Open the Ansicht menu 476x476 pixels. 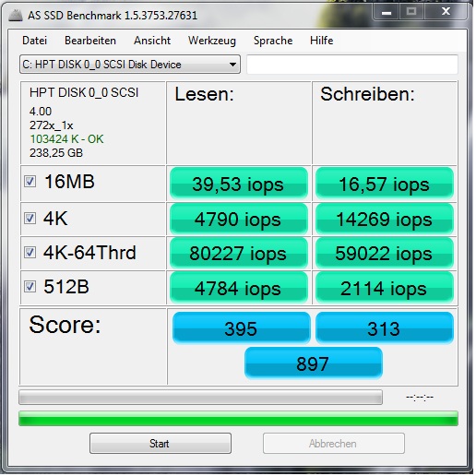pyautogui.click(x=152, y=41)
